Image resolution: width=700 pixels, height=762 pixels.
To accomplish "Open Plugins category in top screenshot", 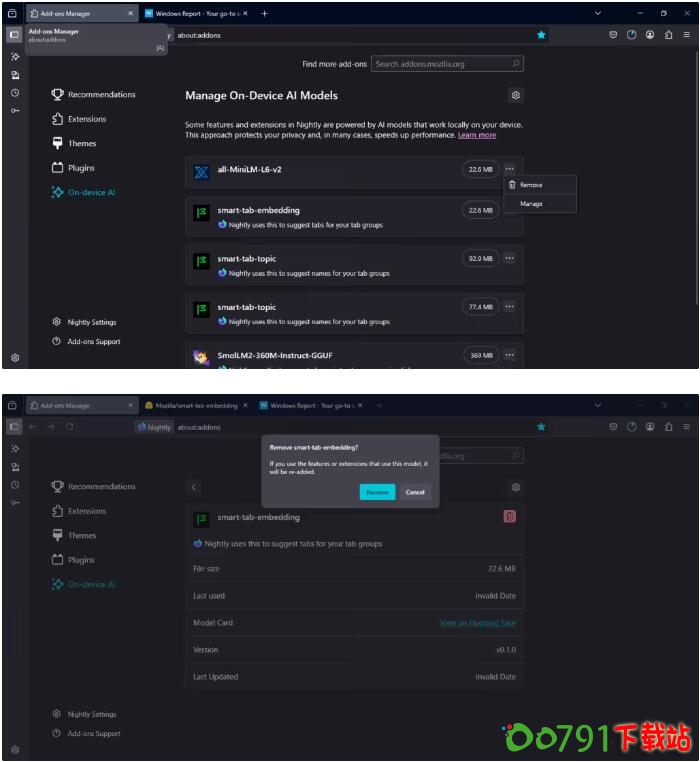I will pyautogui.click(x=73, y=168).
